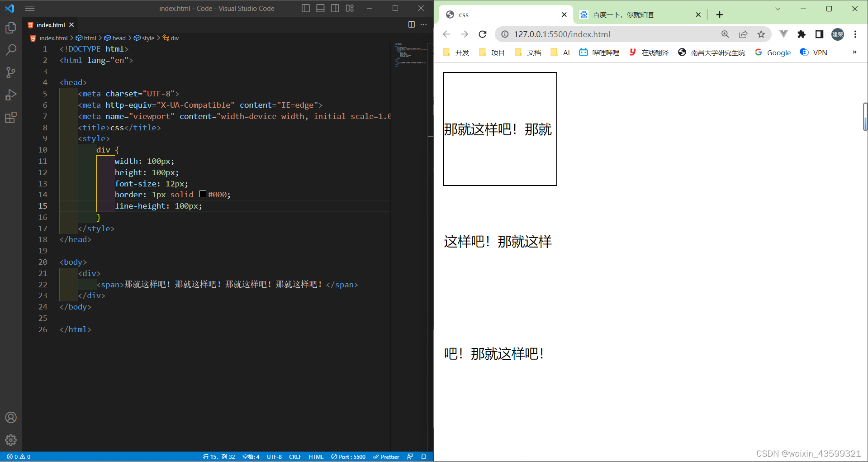This screenshot has height=462, width=868.
Task: Open the Google bookmark
Action: (x=773, y=52)
